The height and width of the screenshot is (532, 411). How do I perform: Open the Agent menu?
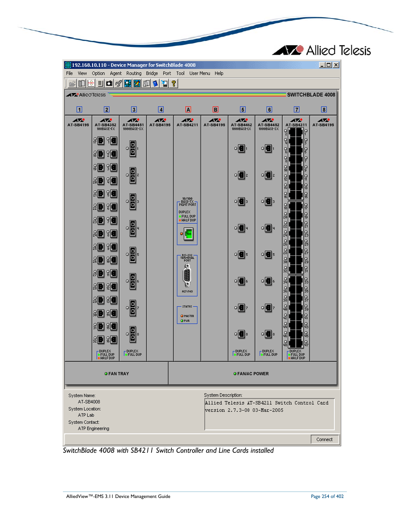point(116,73)
